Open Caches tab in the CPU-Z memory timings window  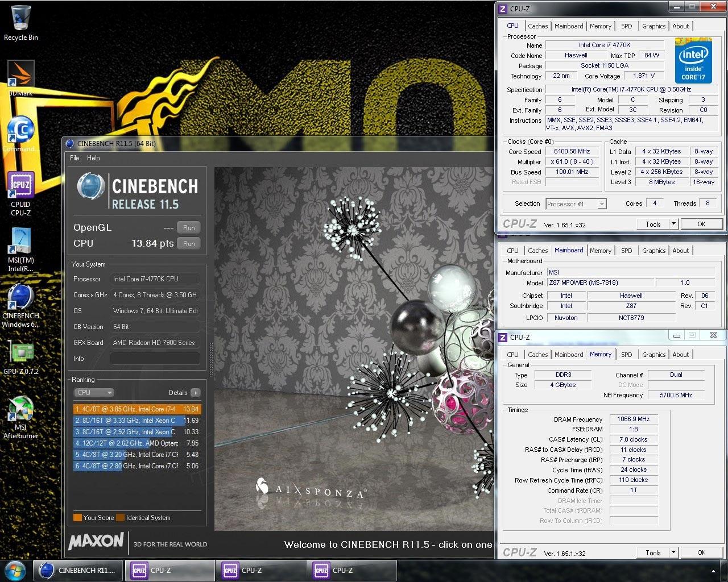tap(537, 355)
